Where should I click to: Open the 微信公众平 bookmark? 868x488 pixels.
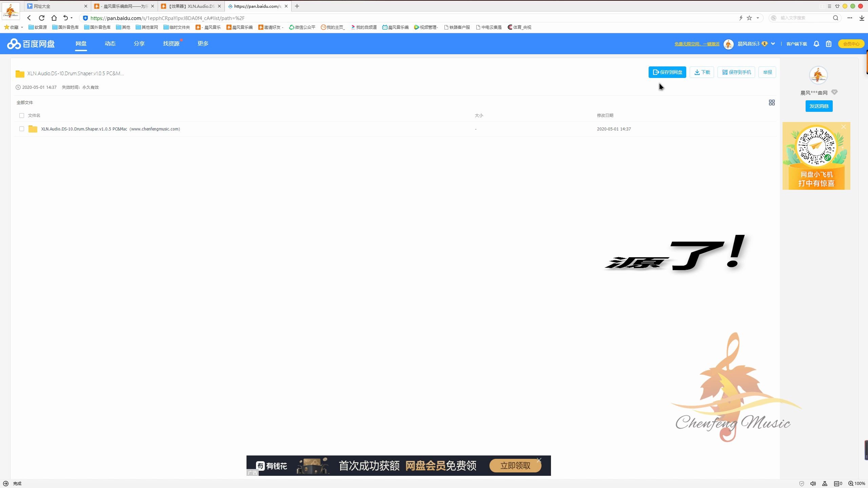302,27
